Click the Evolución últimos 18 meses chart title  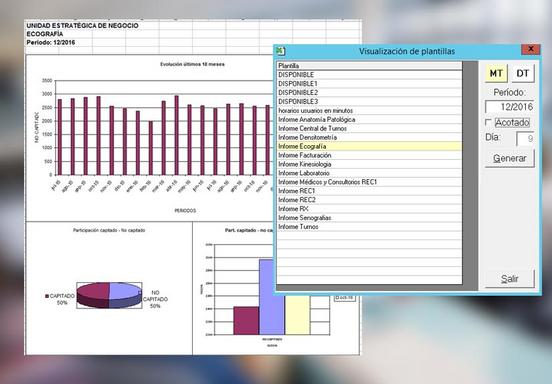point(192,64)
